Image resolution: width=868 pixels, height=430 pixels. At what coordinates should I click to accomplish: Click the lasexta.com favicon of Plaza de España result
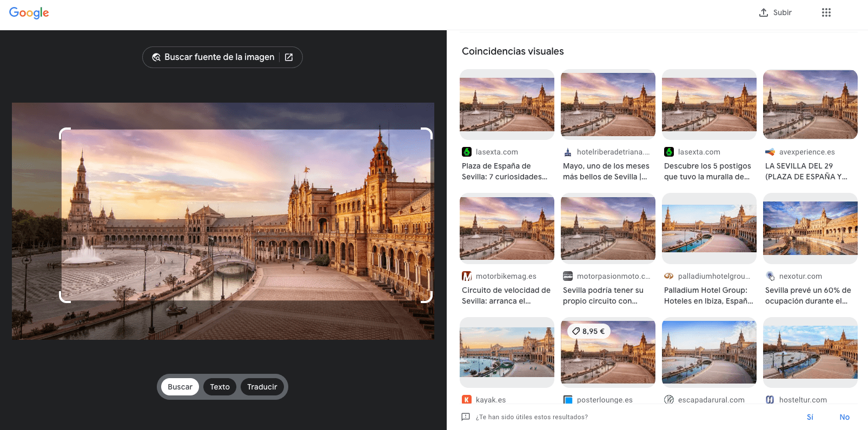tap(467, 152)
